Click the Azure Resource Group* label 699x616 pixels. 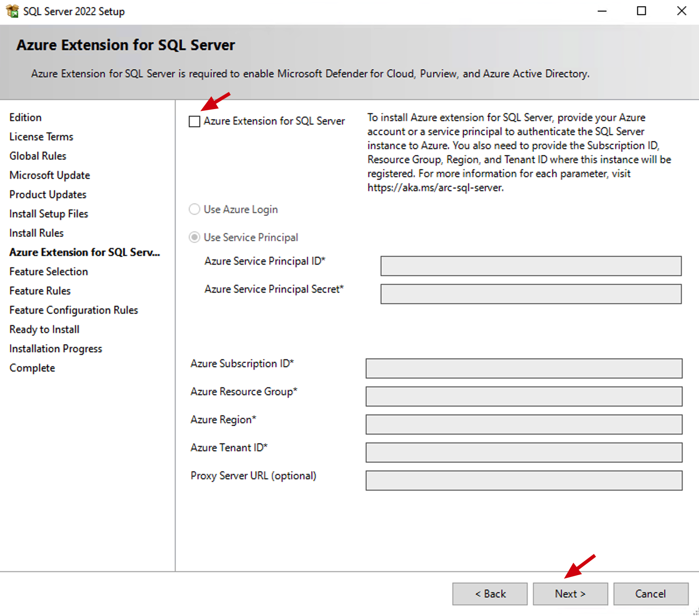click(x=244, y=392)
